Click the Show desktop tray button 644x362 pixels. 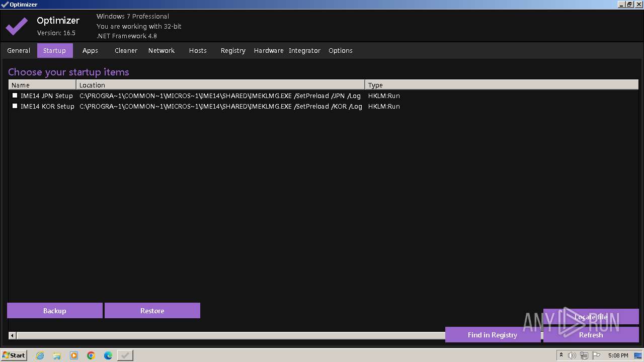638,355
